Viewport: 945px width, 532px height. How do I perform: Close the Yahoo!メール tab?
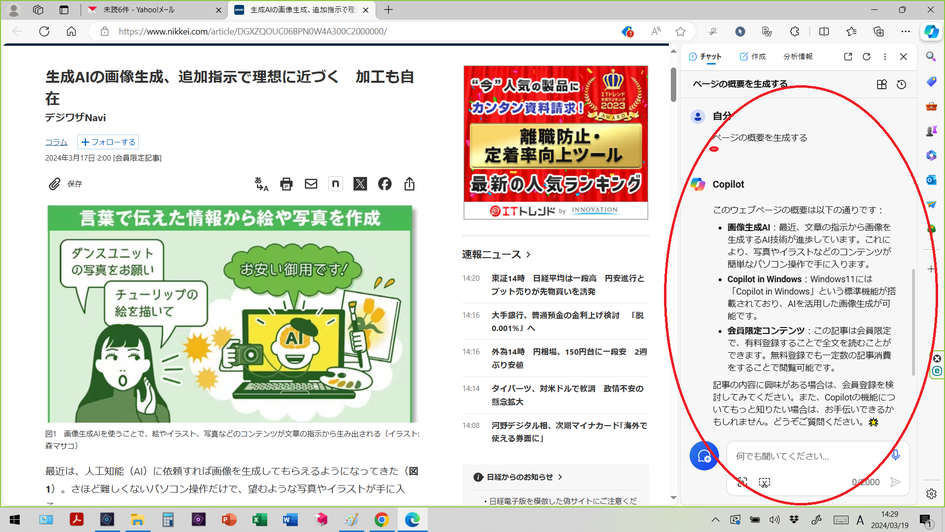[219, 10]
